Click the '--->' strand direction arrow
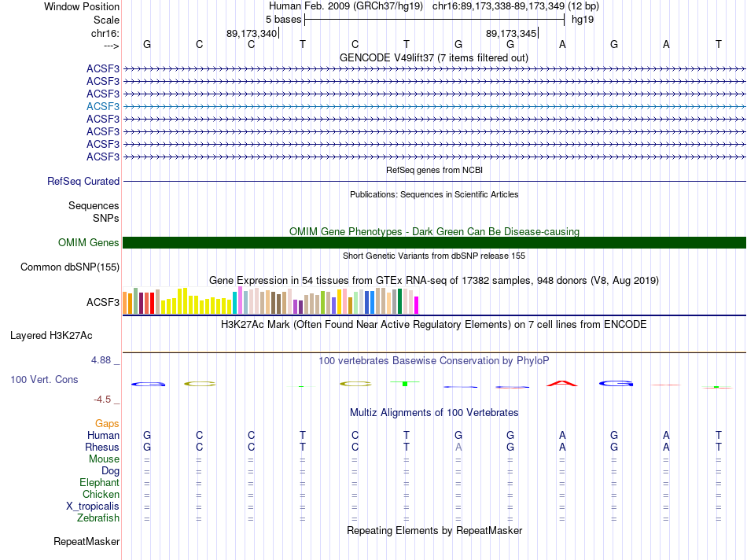Screen dimensions: 747x560 112,46
